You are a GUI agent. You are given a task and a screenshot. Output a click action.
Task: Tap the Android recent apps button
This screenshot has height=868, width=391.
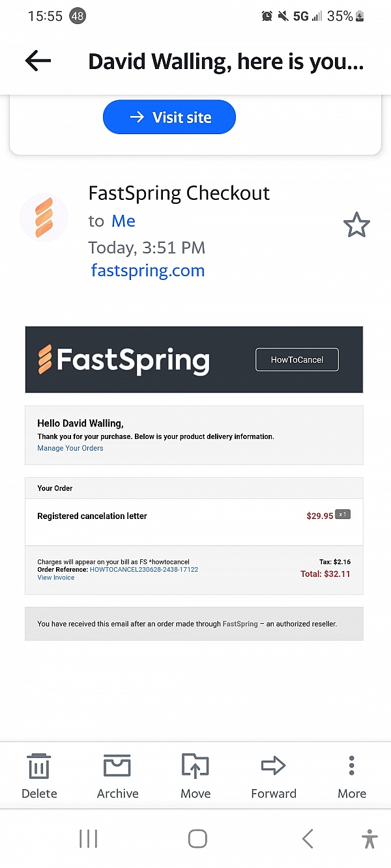[x=88, y=839]
